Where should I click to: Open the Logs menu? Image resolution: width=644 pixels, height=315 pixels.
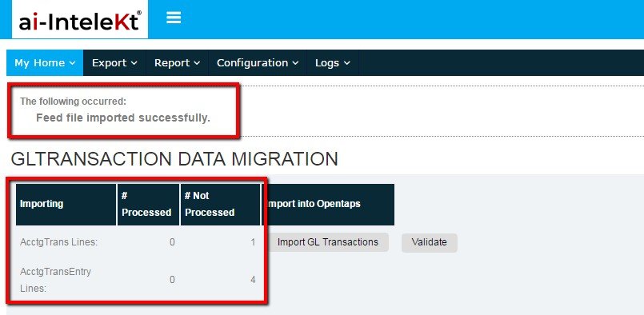coord(333,63)
